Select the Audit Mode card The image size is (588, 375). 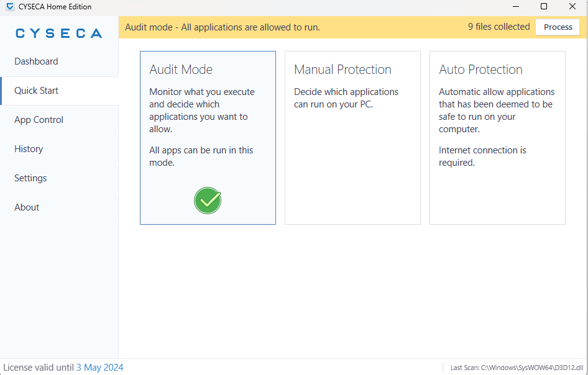[x=208, y=138]
